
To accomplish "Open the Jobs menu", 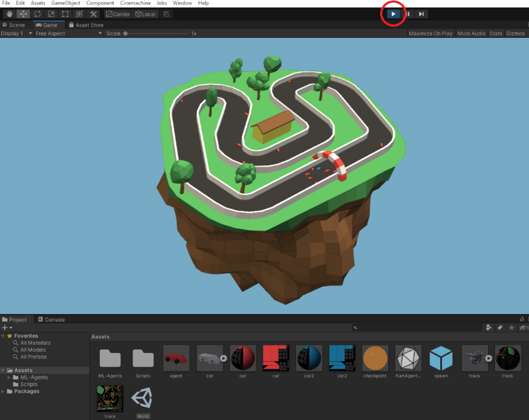I will 162,3.
